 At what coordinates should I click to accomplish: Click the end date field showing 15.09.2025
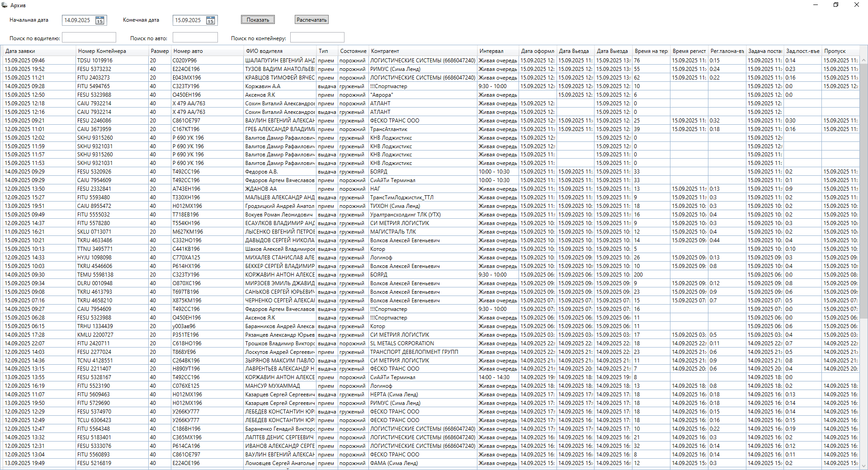coord(189,20)
